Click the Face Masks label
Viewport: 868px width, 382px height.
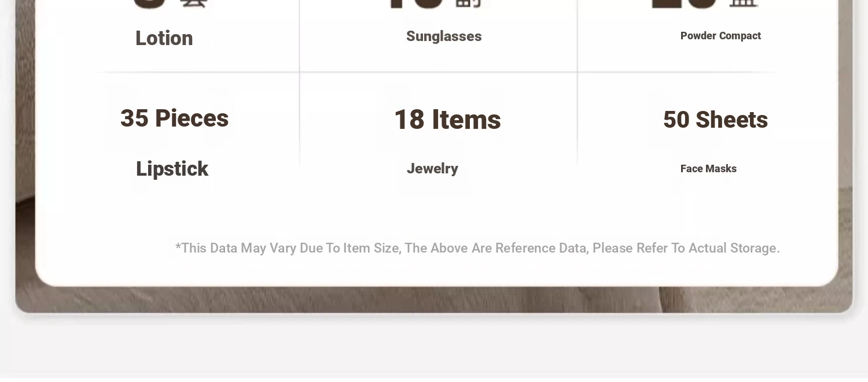[708, 169]
